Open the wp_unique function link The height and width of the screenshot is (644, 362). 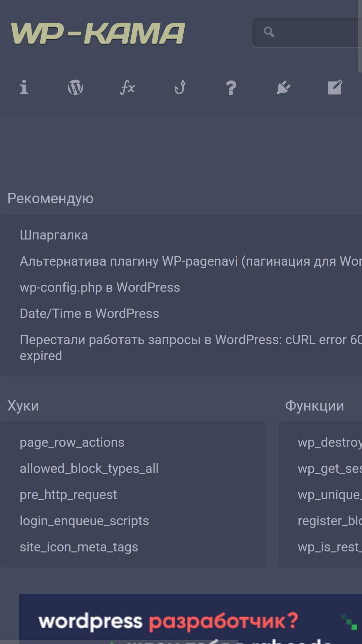click(x=330, y=495)
